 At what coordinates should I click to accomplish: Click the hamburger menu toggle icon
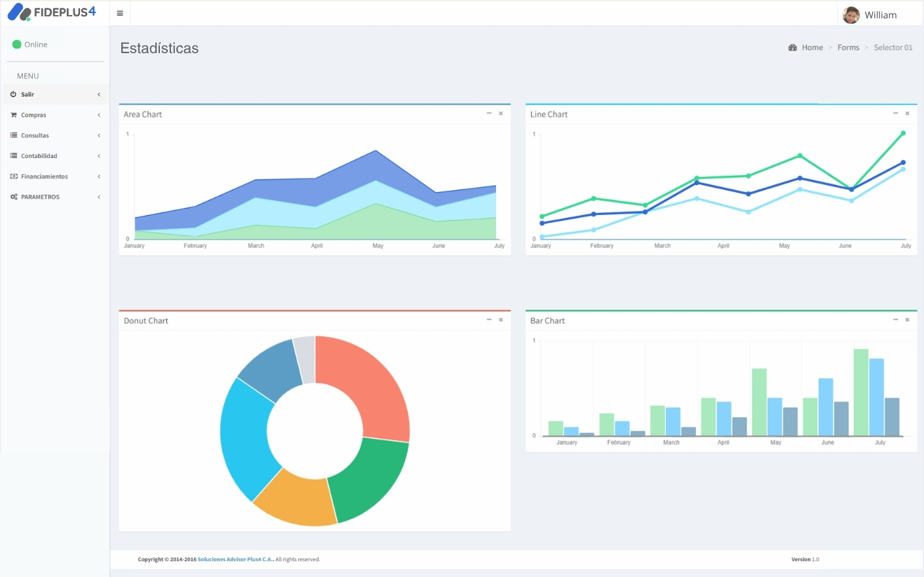pos(120,12)
